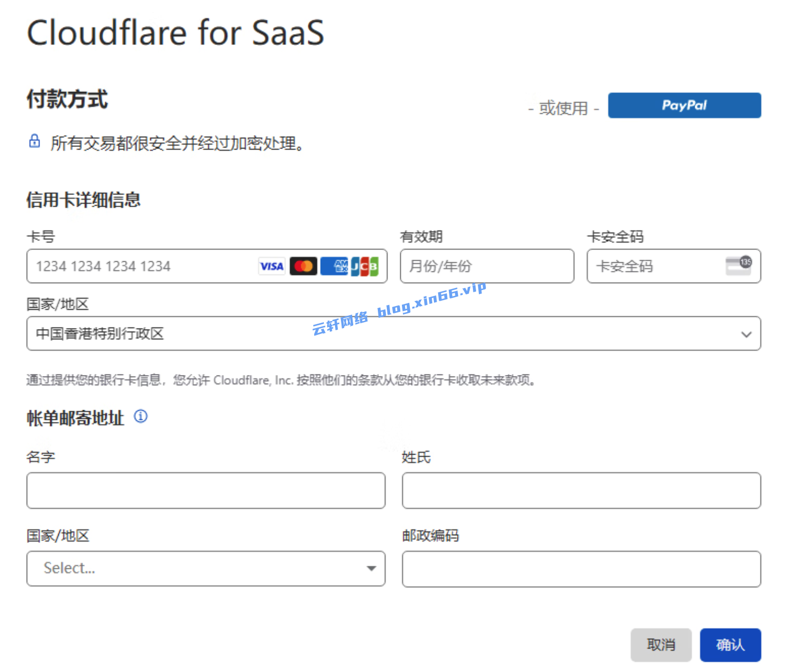Click the 姓氏 field label
This screenshot has width=808, height=672.
416,457
